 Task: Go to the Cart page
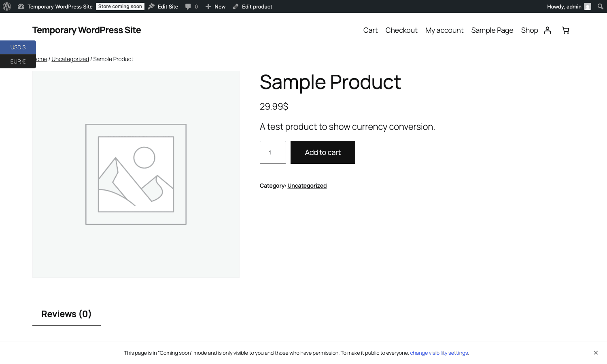[x=370, y=30]
